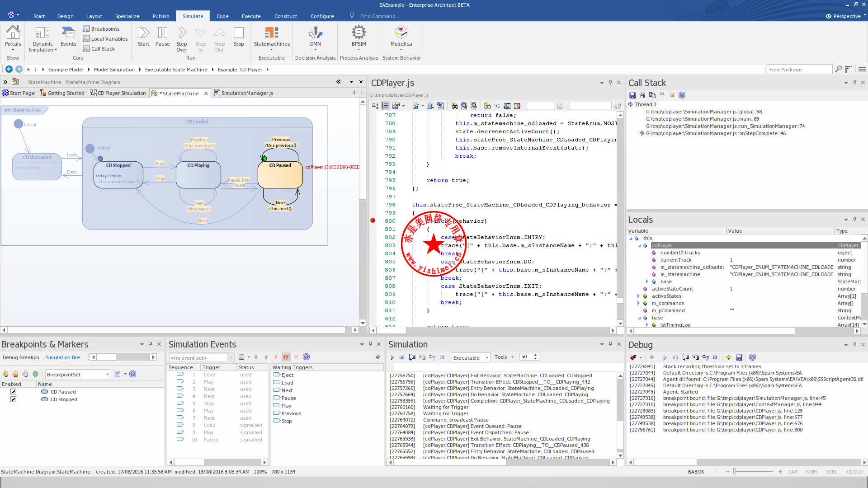Screen dimensions: 868x488
Task: Click the Find Command search box
Action: 380,16
